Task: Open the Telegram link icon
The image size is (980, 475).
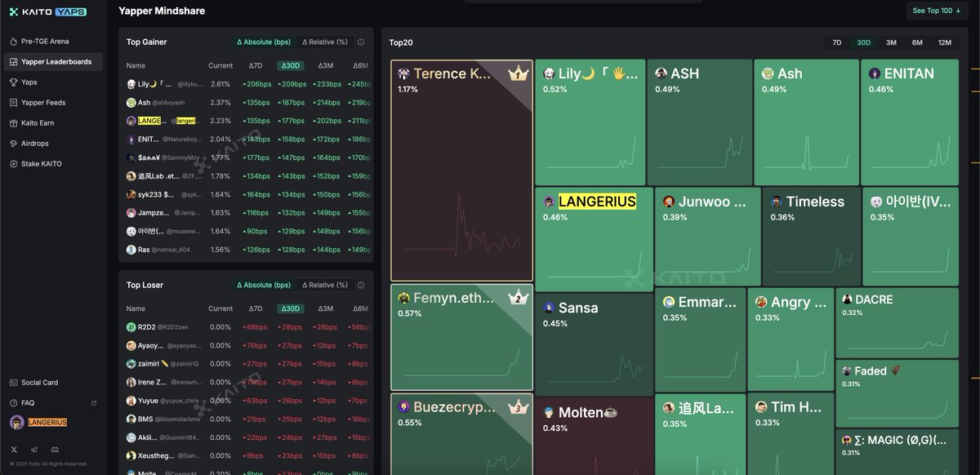Action: 34,450
